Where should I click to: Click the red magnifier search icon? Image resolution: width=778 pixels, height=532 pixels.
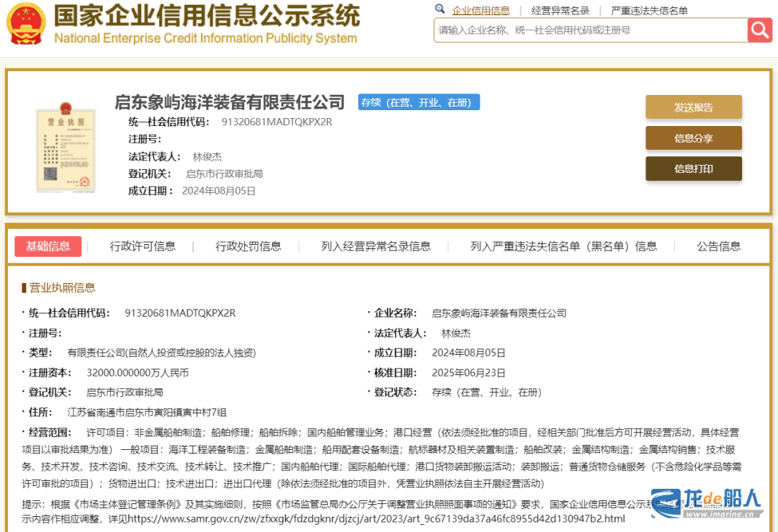(760, 30)
